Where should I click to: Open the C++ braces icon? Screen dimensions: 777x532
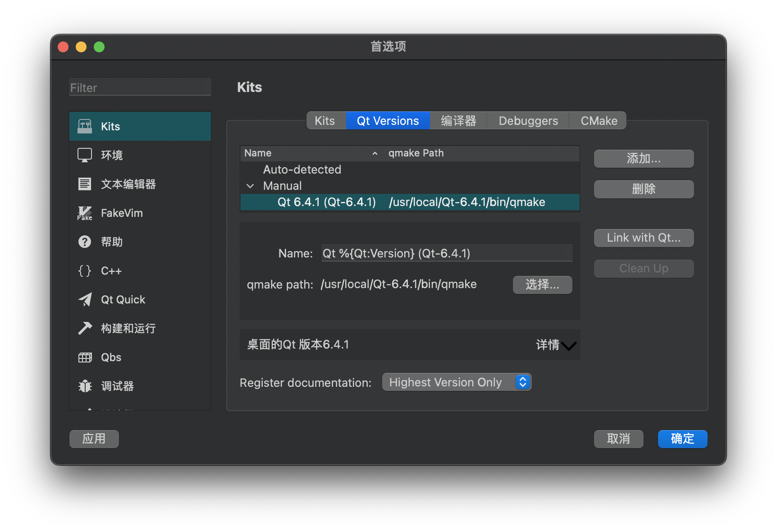pos(85,271)
